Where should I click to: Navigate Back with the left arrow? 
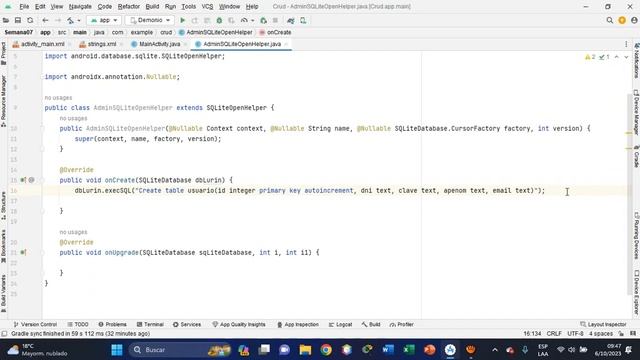click(45, 20)
